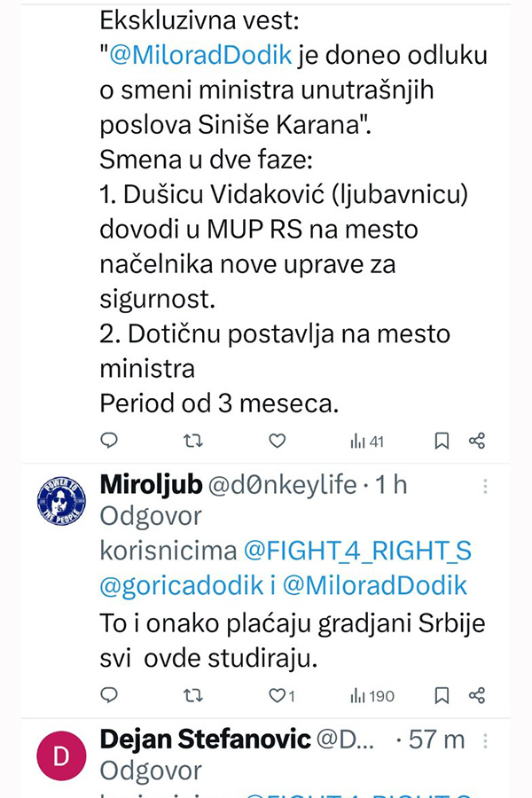The height and width of the screenshot is (798, 532).
Task: Open Dejan Stefanovic's D avatar
Action: [61, 755]
